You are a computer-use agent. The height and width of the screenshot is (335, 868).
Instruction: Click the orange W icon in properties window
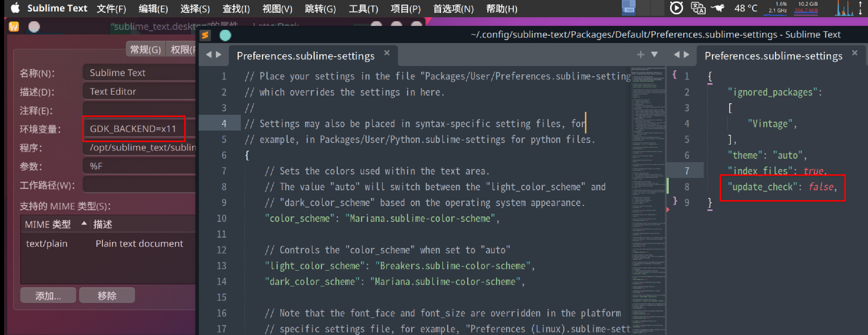tap(14, 27)
